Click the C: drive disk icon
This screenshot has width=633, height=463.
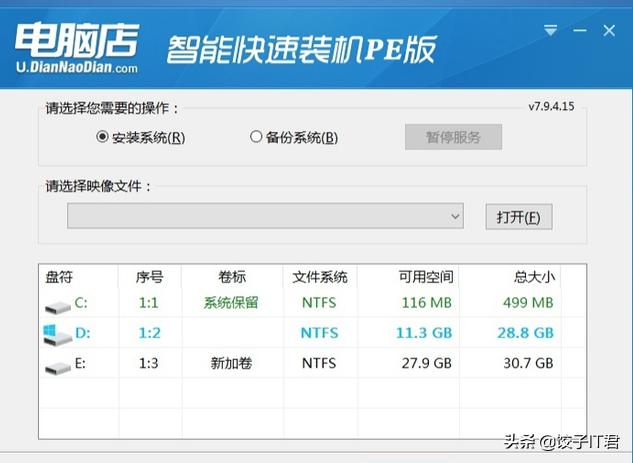pyautogui.click(x=58, y=308)
